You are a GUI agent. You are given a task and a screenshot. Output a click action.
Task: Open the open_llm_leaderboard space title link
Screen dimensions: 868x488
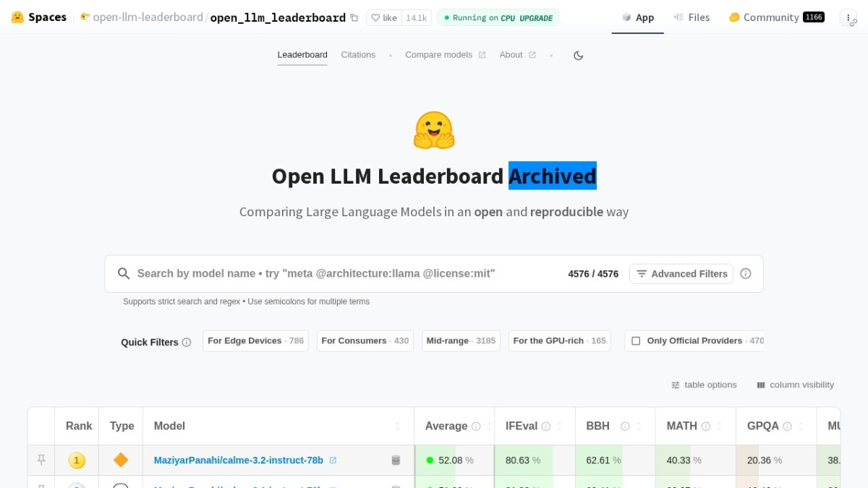click(278, 17)
